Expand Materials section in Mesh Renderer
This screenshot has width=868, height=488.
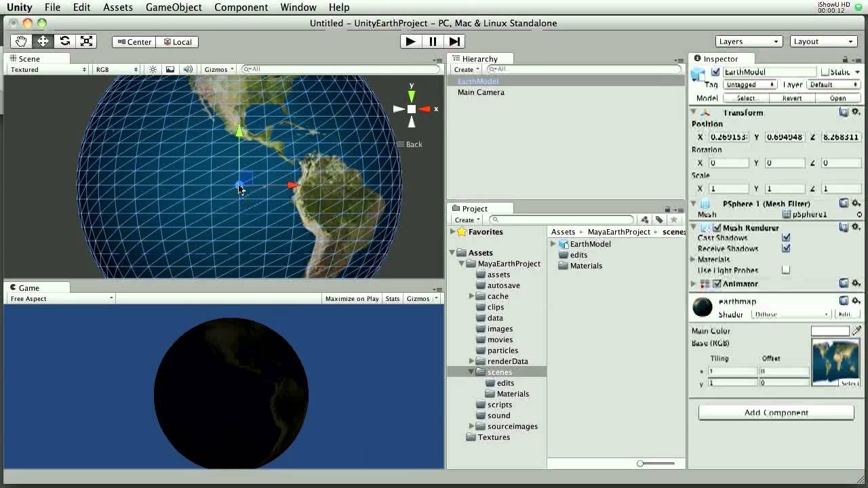click(694, 260)
